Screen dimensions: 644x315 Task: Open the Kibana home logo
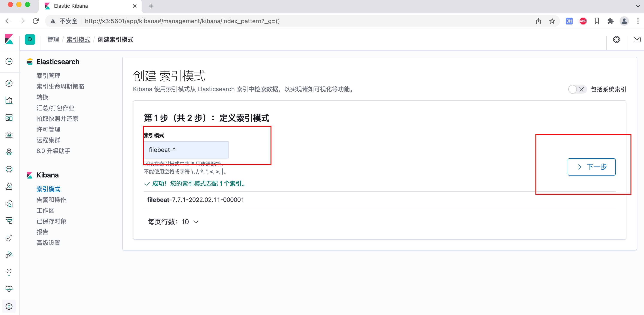click(x=9, y=39)
